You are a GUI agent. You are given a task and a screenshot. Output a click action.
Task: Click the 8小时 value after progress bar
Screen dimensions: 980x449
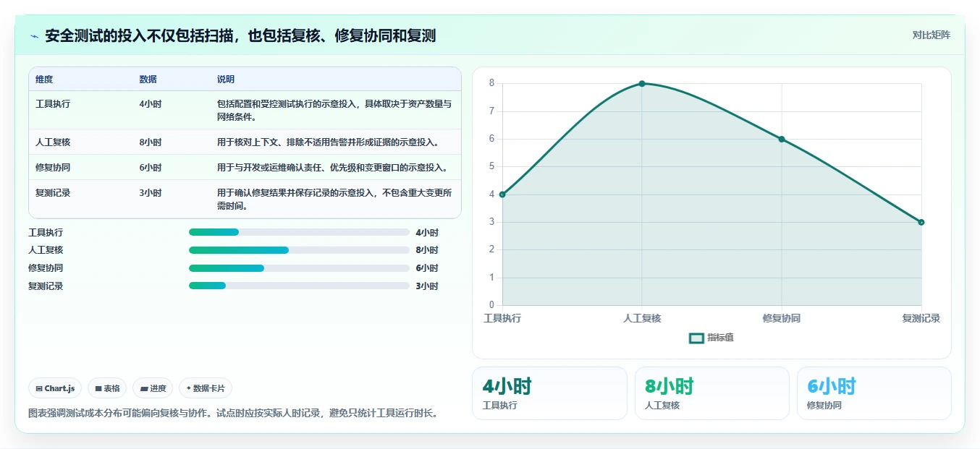click(x=427, y=250)
